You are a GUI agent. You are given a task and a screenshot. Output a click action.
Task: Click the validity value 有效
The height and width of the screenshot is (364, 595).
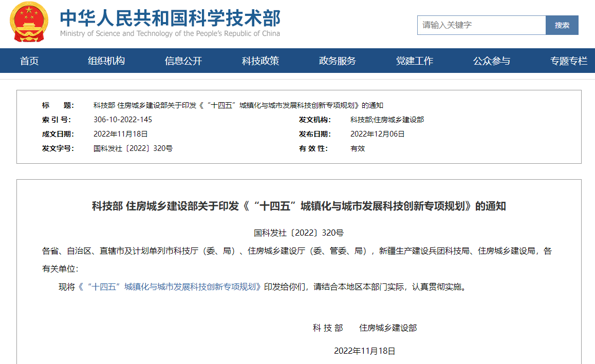(358, 149)
